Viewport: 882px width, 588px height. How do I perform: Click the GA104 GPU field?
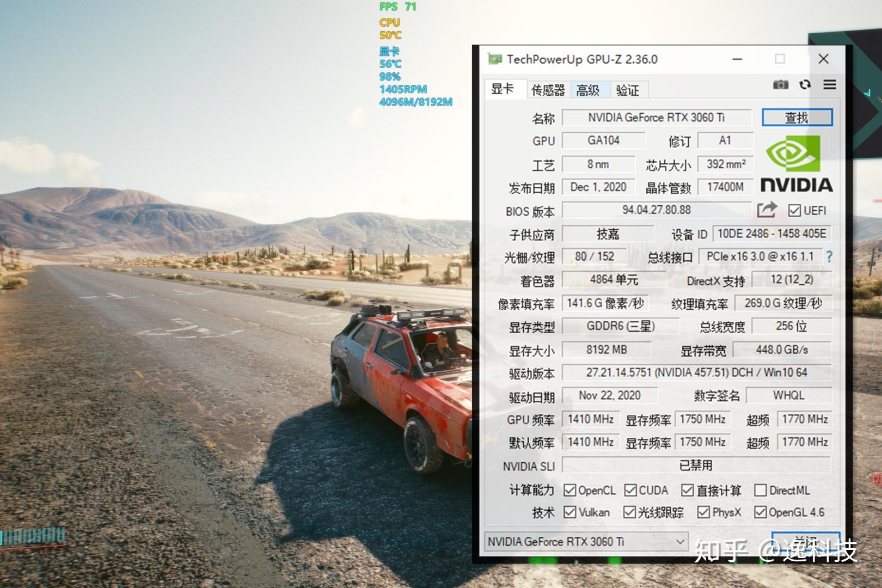pos(603,140)
